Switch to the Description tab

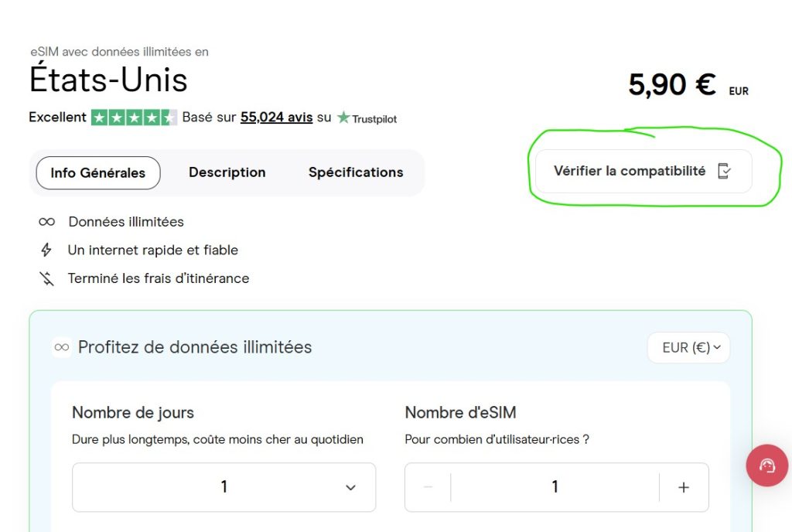pos(227,172)
